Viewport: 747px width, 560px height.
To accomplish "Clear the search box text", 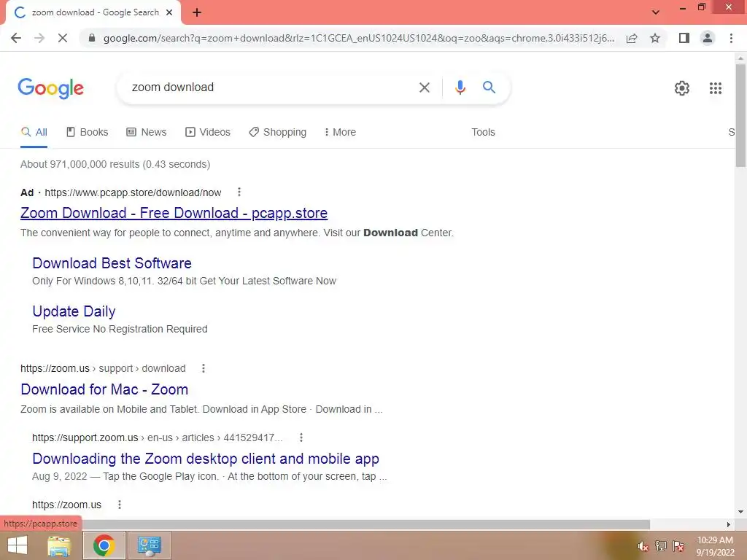I will 424,87.
